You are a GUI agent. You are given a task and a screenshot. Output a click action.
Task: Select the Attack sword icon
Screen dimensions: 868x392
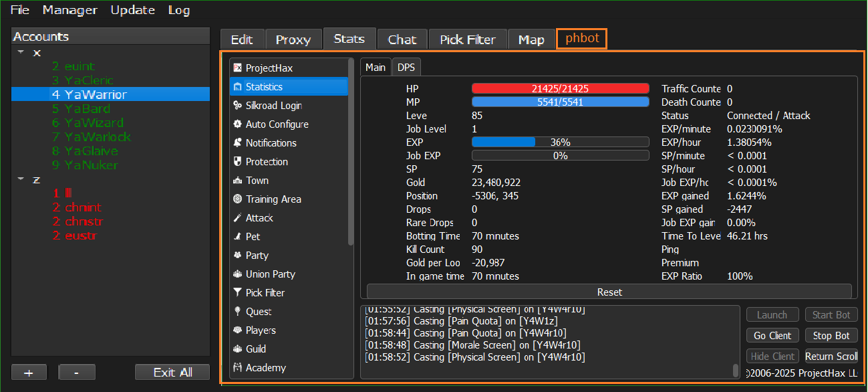237,218
